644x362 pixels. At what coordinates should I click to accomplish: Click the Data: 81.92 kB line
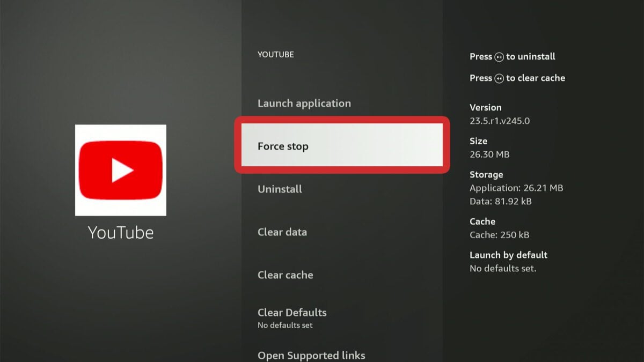point(501,202)
